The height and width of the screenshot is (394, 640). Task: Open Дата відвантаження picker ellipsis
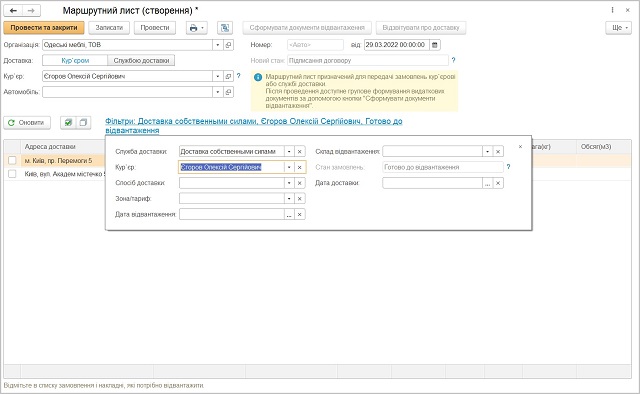point(289,215)
